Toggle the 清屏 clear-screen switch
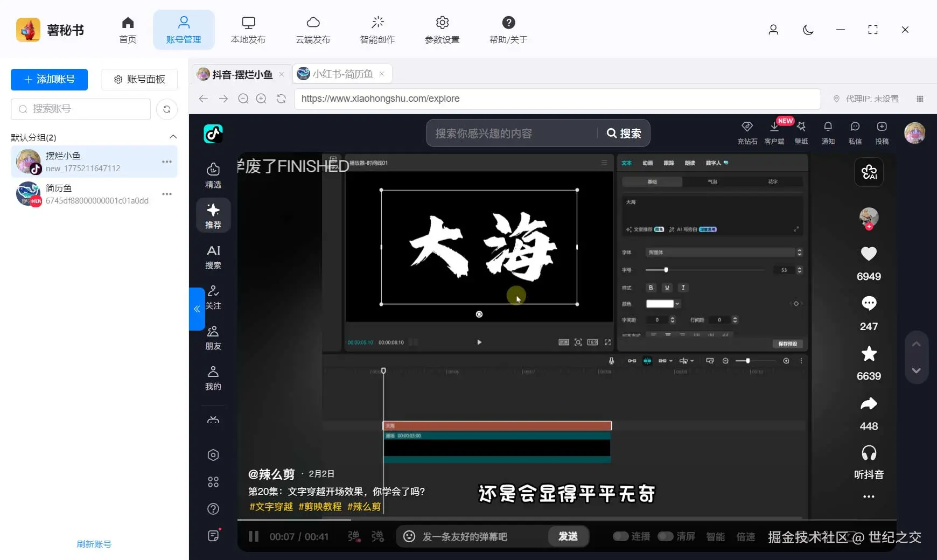Image resolution: width=937 pixels, height=560 pixels. (x=666, y=536)
